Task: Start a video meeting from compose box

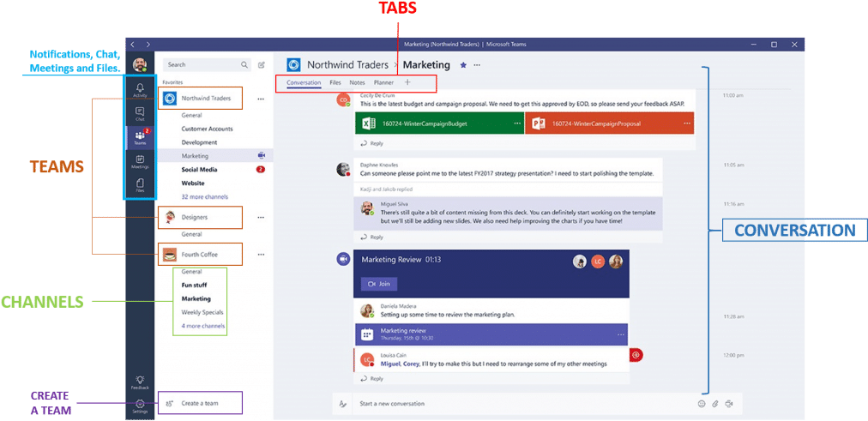Action: point(729,404)
